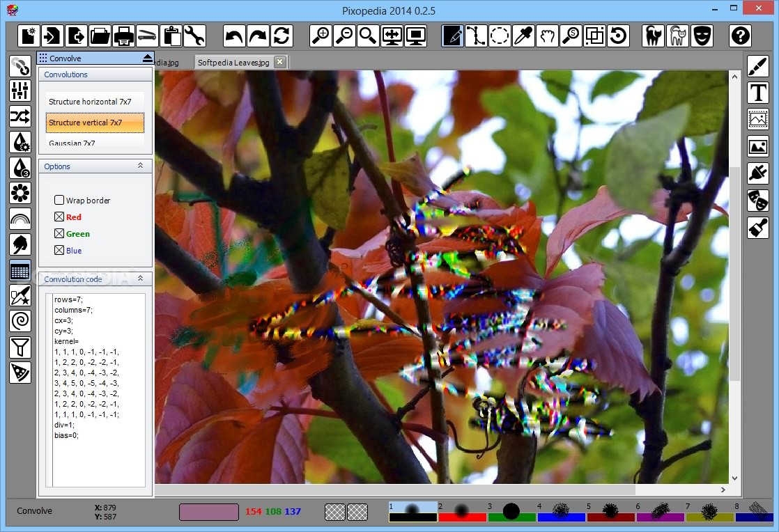The width and height of the screenshot is (779, 532).
Task: Close the Softpedia Leaves.jpg tab
Action: 280,62
